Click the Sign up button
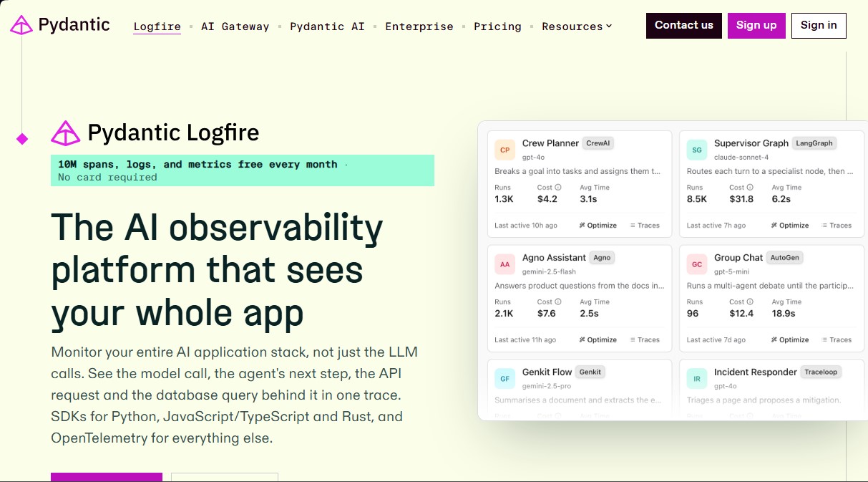The height and width of the screenshot is (482, 868). pyautogui.click(x=756, y=25)
